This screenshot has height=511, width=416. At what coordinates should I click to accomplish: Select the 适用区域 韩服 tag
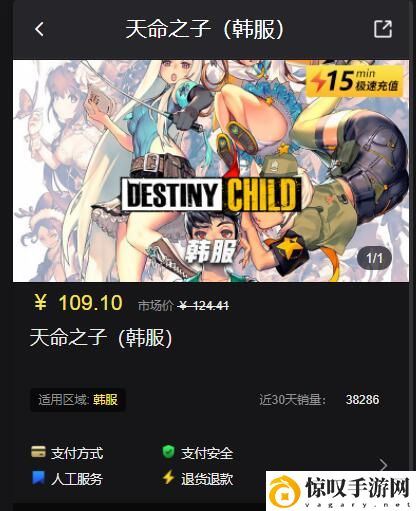click(x=78, y=399)
